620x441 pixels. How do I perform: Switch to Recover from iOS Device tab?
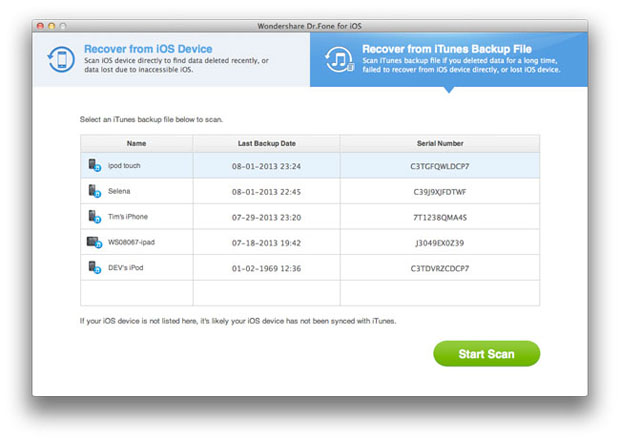[172, 59]
